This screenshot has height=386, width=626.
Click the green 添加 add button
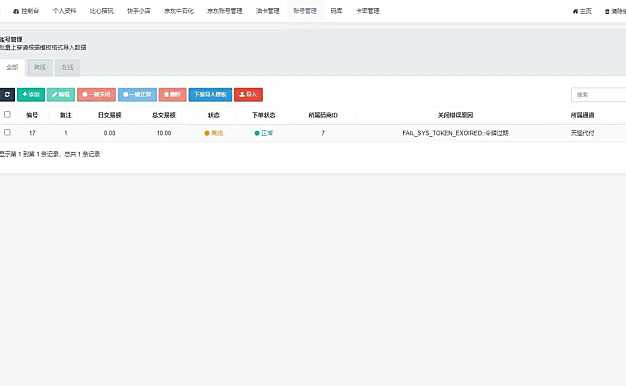click(31, 95)
